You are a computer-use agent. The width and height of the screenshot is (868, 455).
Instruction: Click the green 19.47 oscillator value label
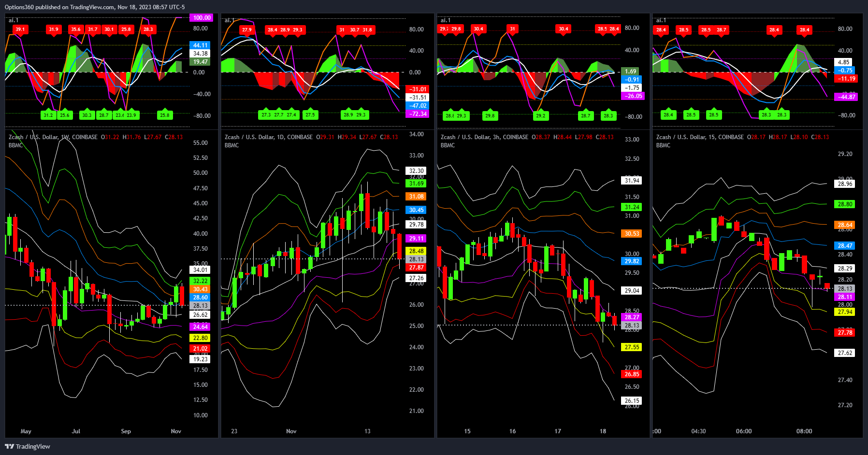[x=200, y=62]
